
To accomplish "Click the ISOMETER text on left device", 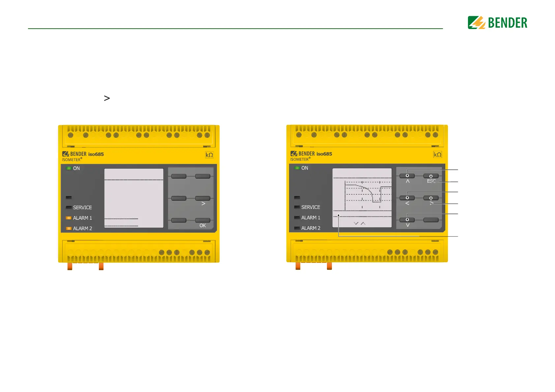I will (x=72, y=160).
